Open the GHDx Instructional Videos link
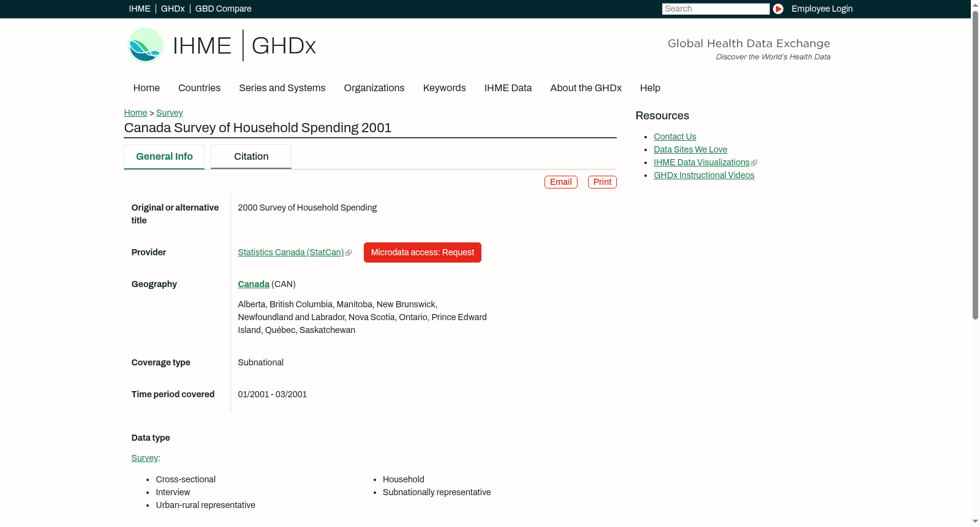The width and height of the screenshot is (980, 527). click(704, 175)
